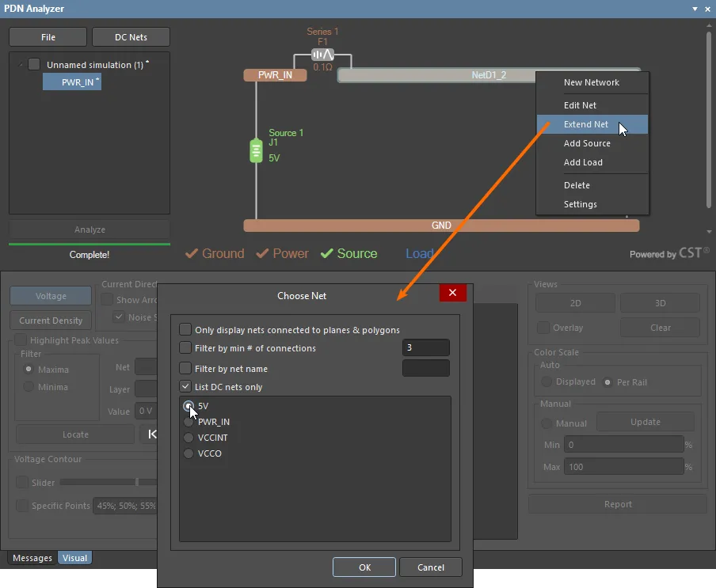
Task: Click the Clear button in Views
Action: 661,328
